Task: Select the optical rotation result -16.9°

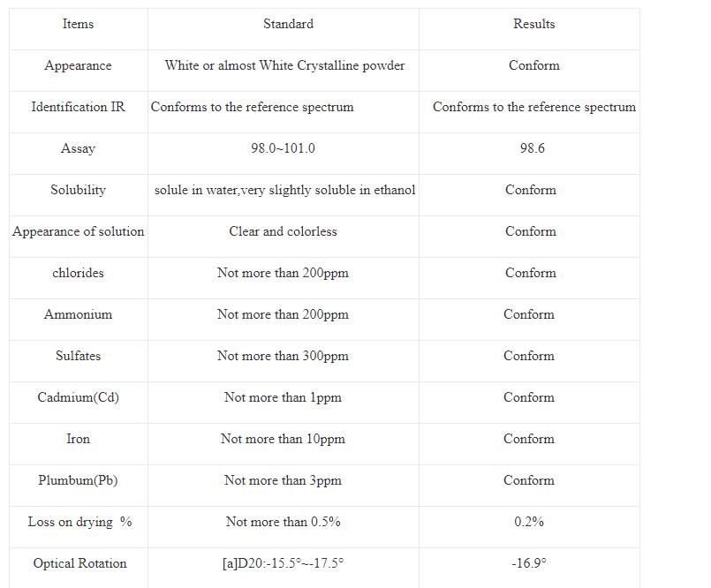Action: 529,563
